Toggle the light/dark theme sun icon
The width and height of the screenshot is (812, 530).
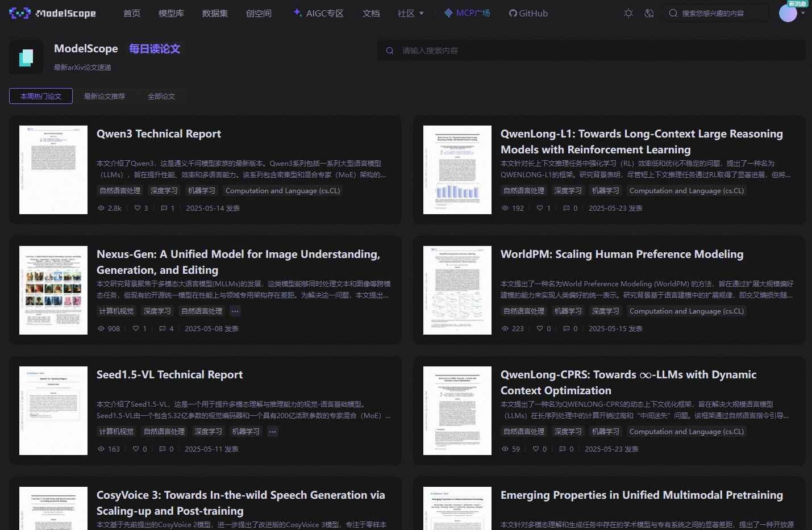(628, 13)
